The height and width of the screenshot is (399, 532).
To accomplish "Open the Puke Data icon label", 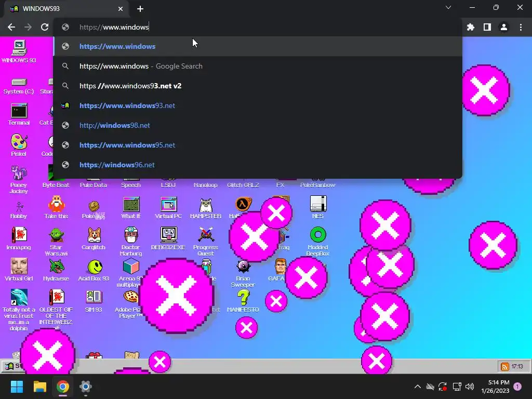I will [x=94, y=185].
